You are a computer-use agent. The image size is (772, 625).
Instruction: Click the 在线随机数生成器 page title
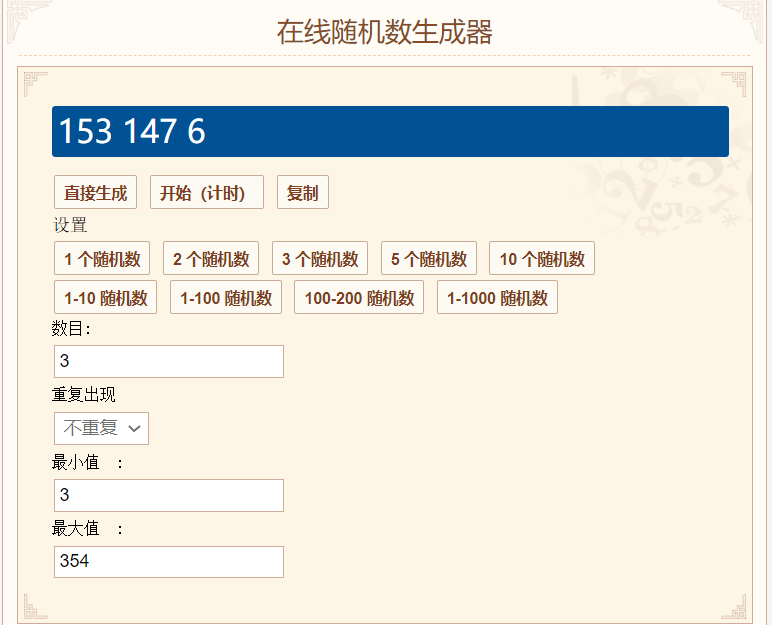385,31
